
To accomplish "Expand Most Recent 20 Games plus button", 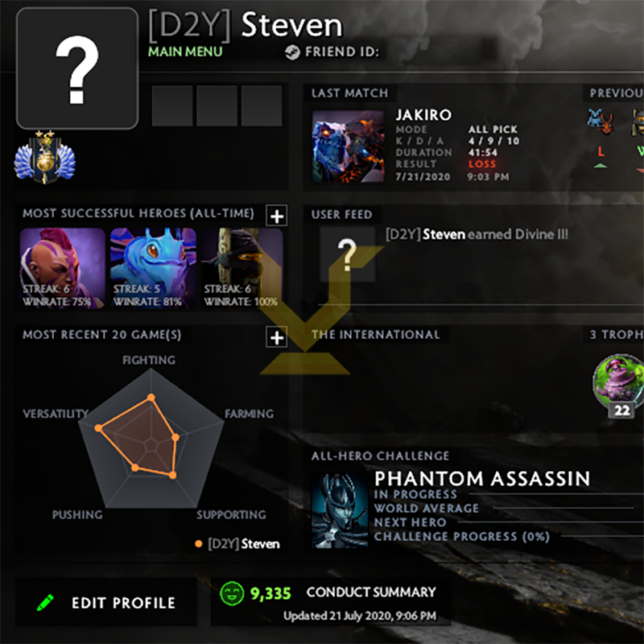I will pos(276,337).
